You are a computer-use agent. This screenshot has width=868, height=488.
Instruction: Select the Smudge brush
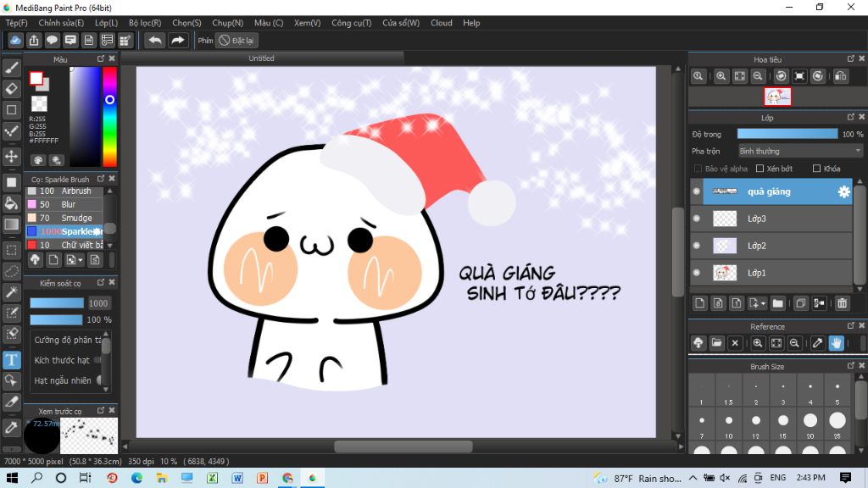click(64, 218)
